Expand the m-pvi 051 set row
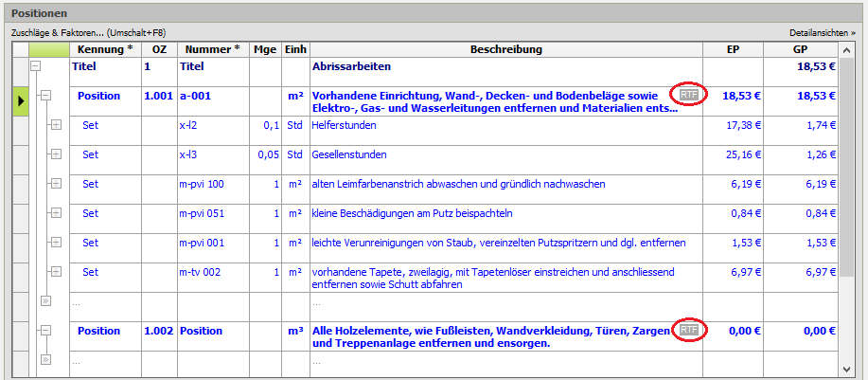Viewport: 868px width, 380px height. pyautogui.click(x=56, y=212)
